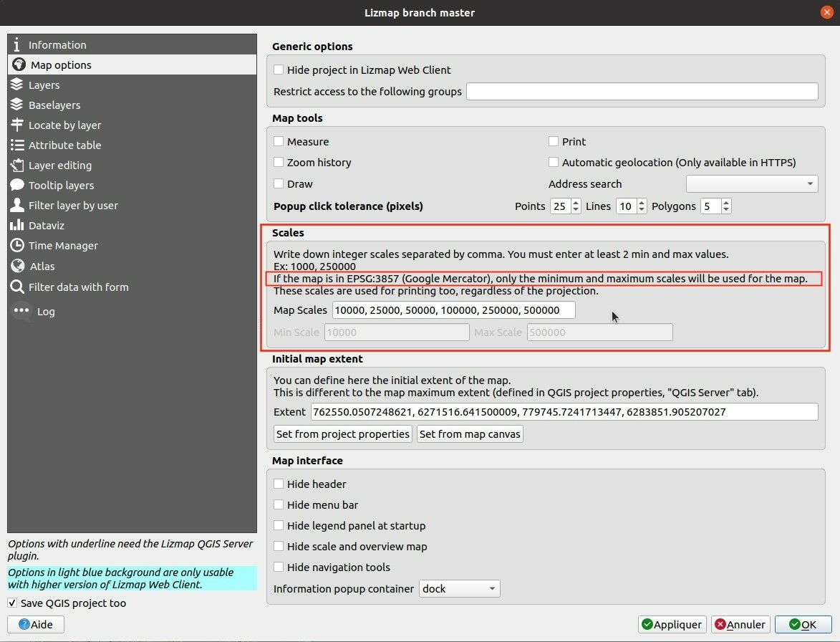Viewport: 840px width, 642px height.
Task: Click the Layer editing pencil icon
Action: (17, 165)
